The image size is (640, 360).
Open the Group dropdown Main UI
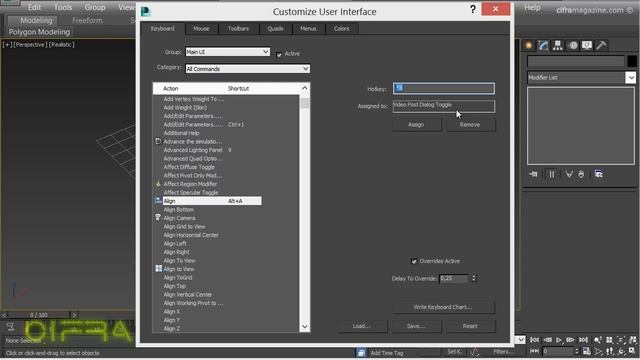coord(227,52)
